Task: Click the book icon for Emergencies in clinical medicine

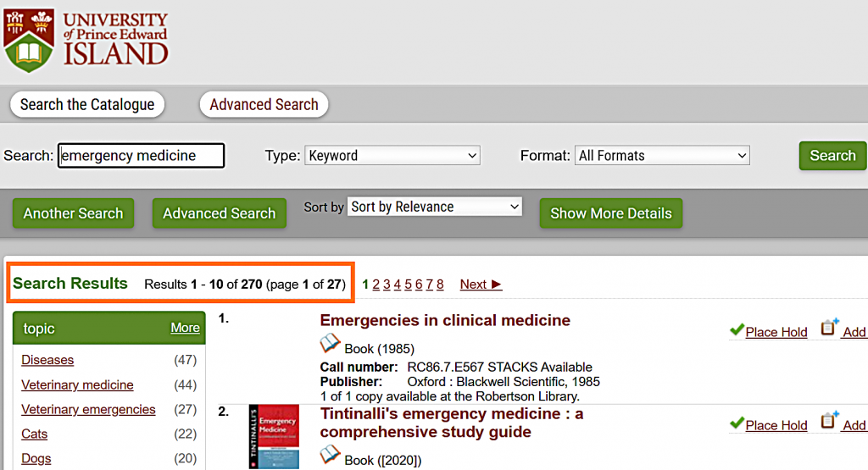Action: tap(330, 345)
